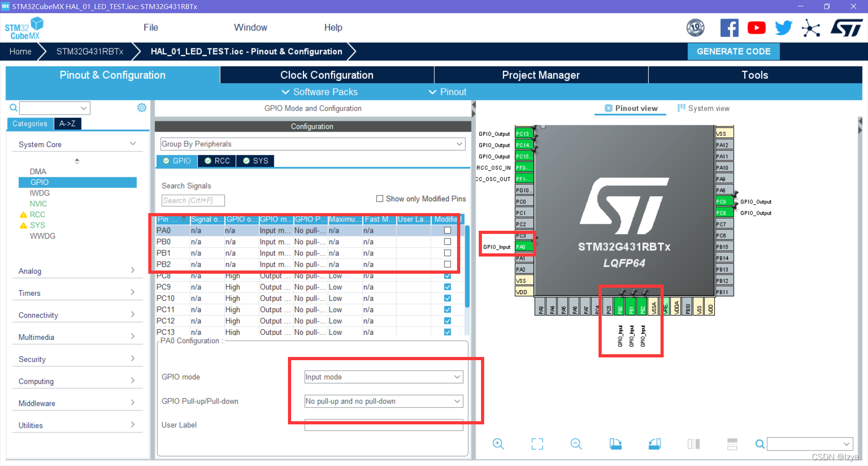Image resolution: width=868 pixels, height=466 pixels.
Task: Click the STM32CubeMX logo
Action: click(x=24, y=29)
